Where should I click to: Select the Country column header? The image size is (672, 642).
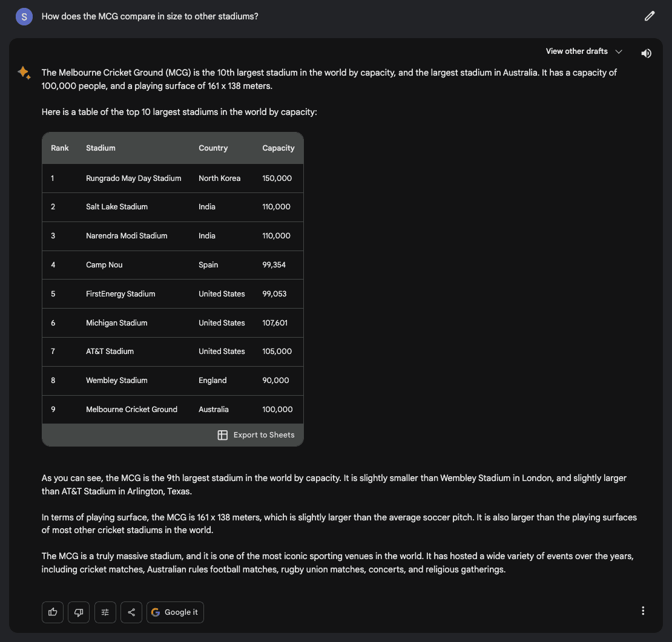pyautogui.click(x=213, y=148)
